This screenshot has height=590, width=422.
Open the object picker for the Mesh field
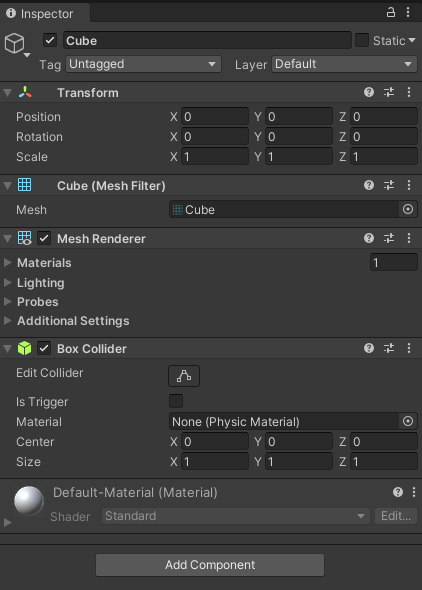[408, 209]
